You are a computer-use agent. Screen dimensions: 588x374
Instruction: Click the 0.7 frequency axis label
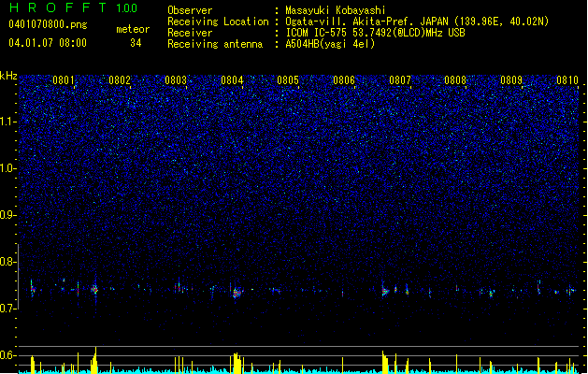[x=8, y=309]
